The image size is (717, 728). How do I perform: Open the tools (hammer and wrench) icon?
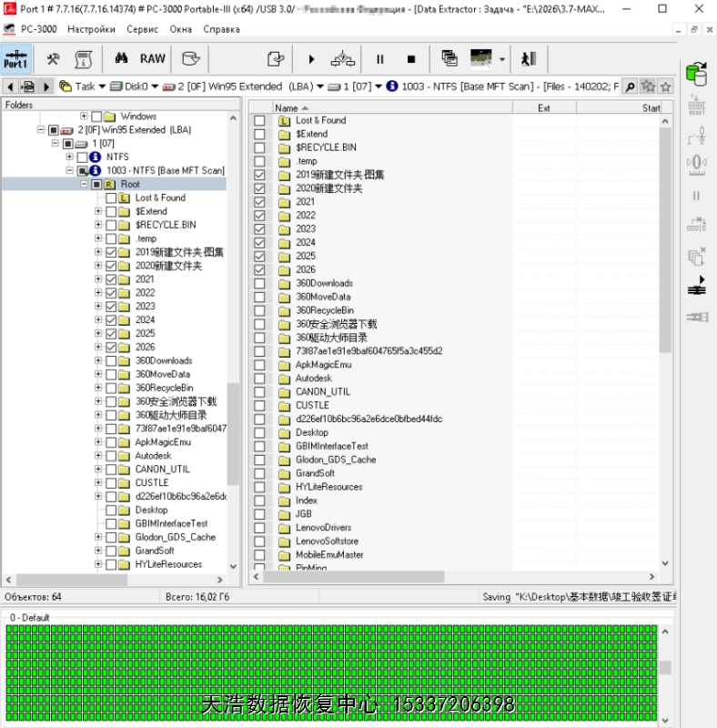54,59
